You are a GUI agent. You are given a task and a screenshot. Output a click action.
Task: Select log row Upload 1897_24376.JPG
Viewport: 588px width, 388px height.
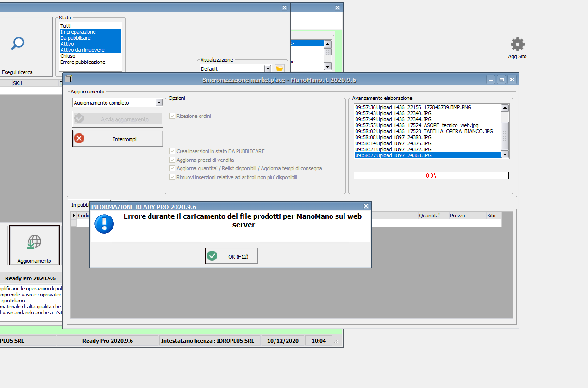coord(428,143)
